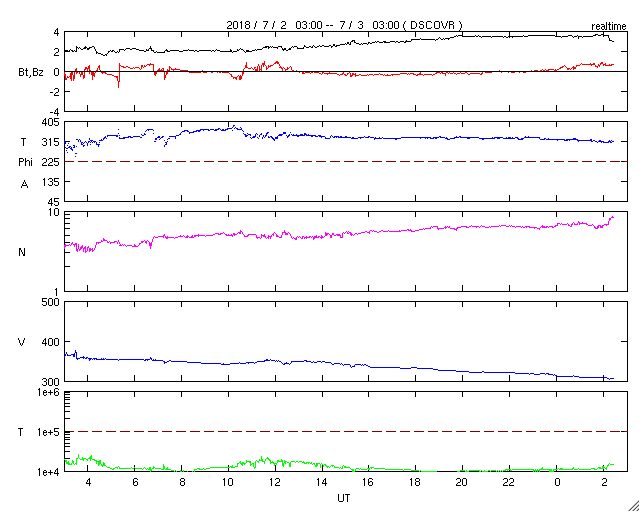Click the "A" label under Phi
Viewport: 640px width, 512px height.
coord(24,185)
